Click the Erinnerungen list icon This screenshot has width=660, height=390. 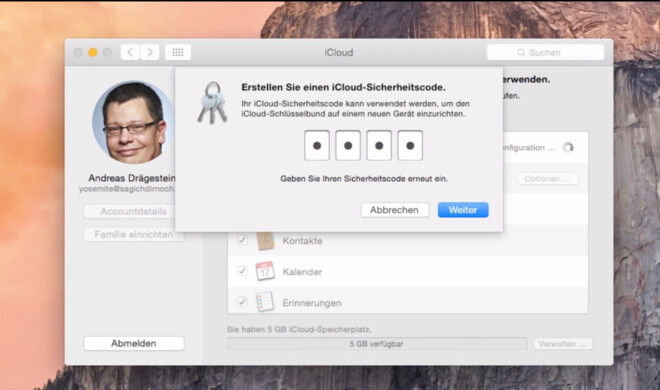(x=265, y=302)
